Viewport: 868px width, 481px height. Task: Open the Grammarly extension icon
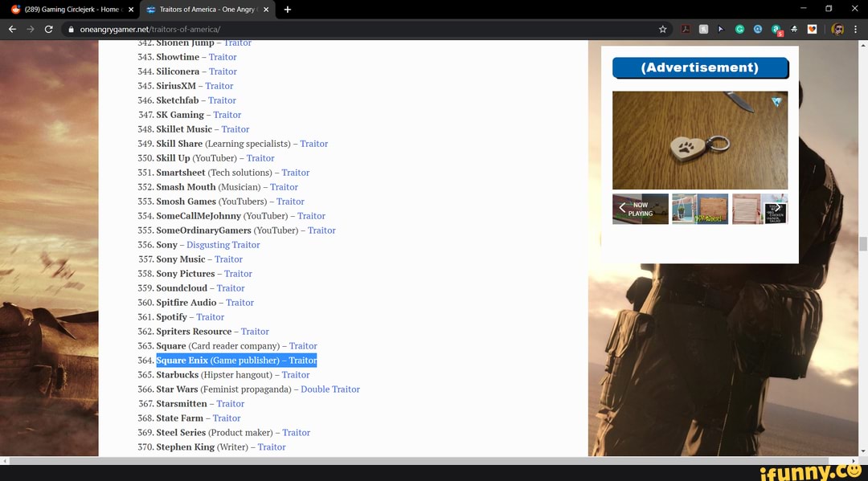[739, 29]
